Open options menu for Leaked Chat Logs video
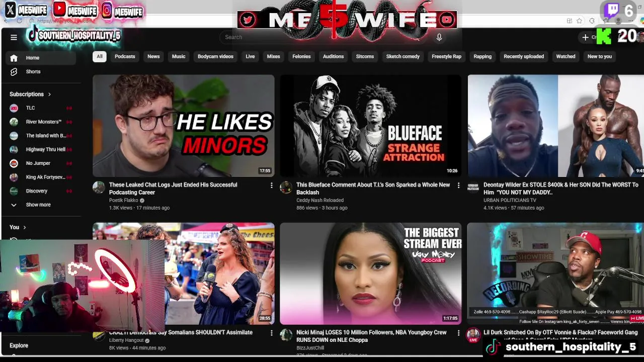 [x=271, y=186]
